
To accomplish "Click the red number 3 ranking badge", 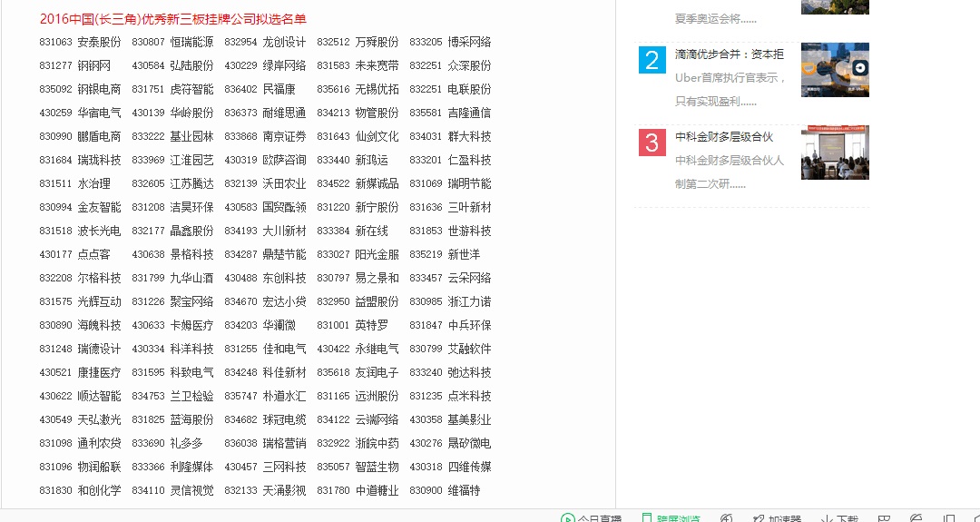I will coord(652,143).
